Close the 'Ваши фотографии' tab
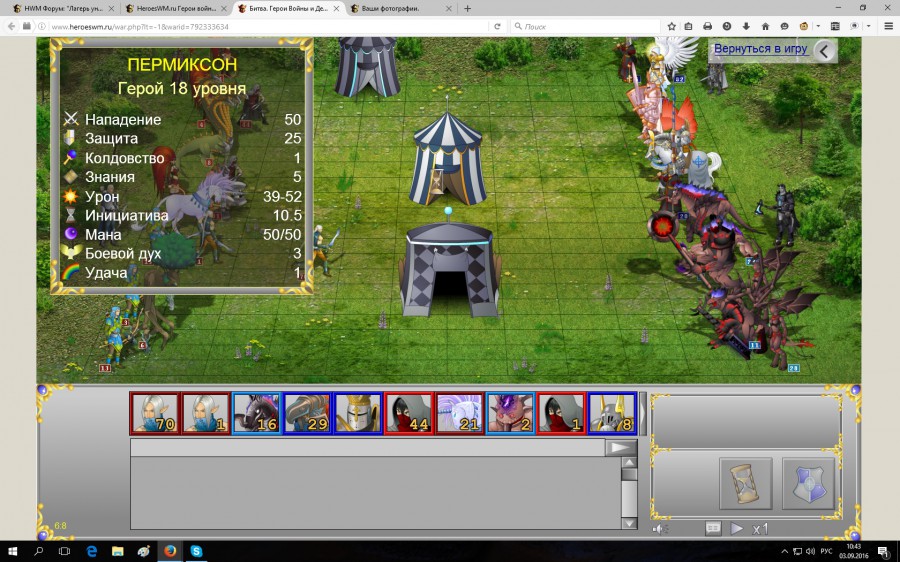The height and width of the screenshot is (562, 900). coord(449,9)
